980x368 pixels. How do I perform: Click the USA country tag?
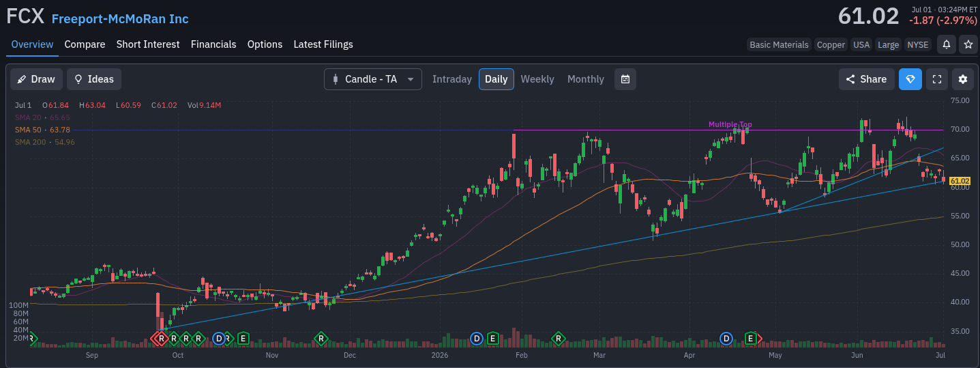(x=861, y=44)
